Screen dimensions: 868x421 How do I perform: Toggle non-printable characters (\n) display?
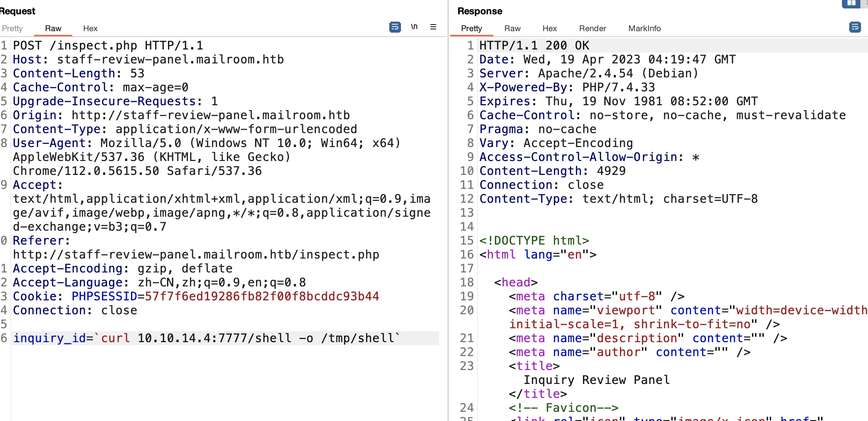(x=414, y=27)
